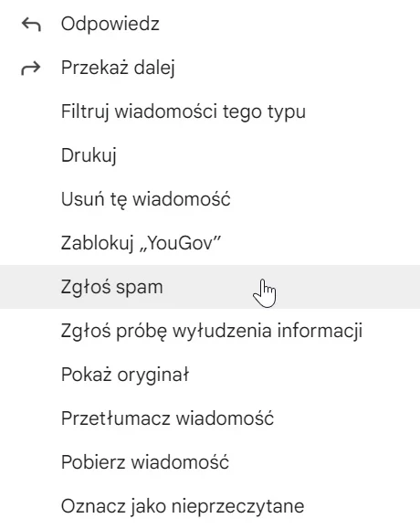Image resolution: width=420 pixels, height=529 pixels.
Task: Select Przetłumacz wiadomość
Action: point(210,418)
